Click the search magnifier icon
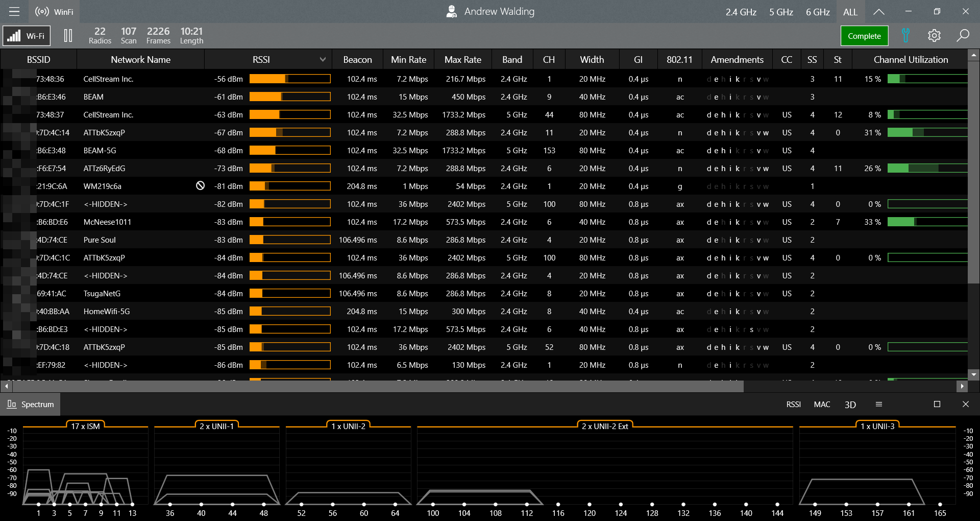Image resolution: width=980 pixels, height=521 pixels. [x=963, y=36]
